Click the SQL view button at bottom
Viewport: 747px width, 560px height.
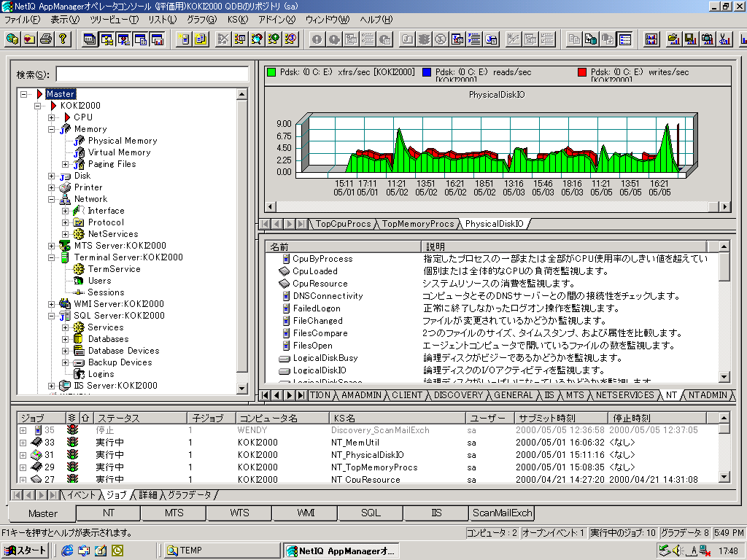pyautogui.click(x=371, y=513)
